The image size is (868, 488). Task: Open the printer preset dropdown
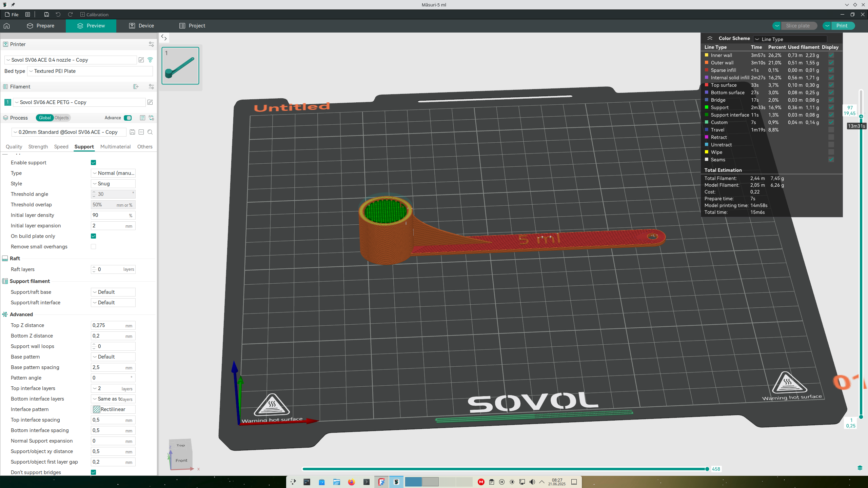[x=71, y=60]
